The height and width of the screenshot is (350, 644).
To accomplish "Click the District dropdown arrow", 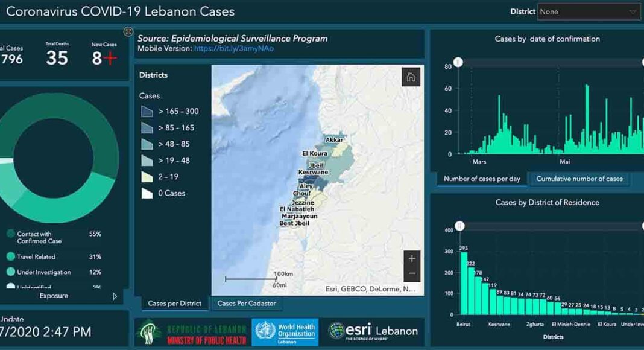I will [633, 11].
